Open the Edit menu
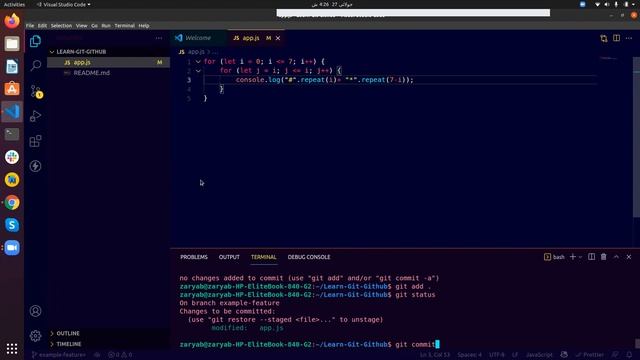Viewport: 640px width, 360px height. pos(42,25)
